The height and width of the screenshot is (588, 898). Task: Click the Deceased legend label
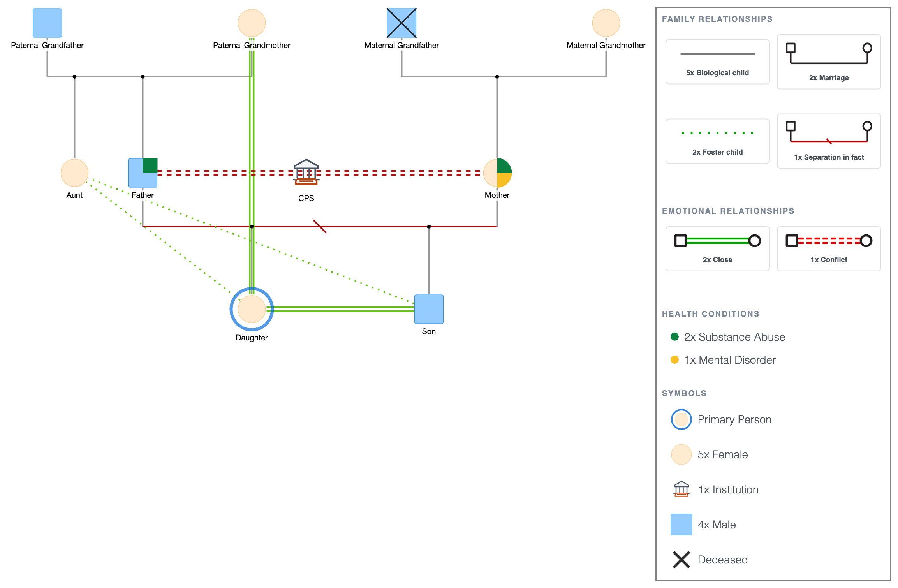(723, 560)
